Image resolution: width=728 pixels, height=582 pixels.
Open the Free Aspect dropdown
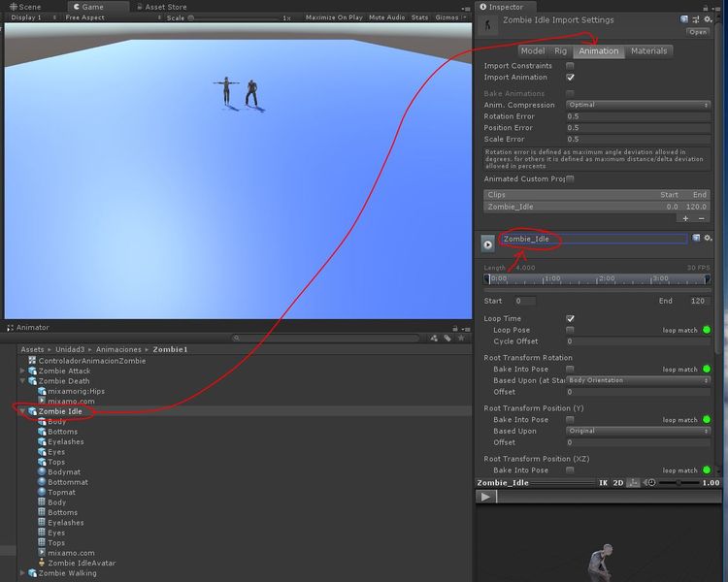click(x=113, y=17)
